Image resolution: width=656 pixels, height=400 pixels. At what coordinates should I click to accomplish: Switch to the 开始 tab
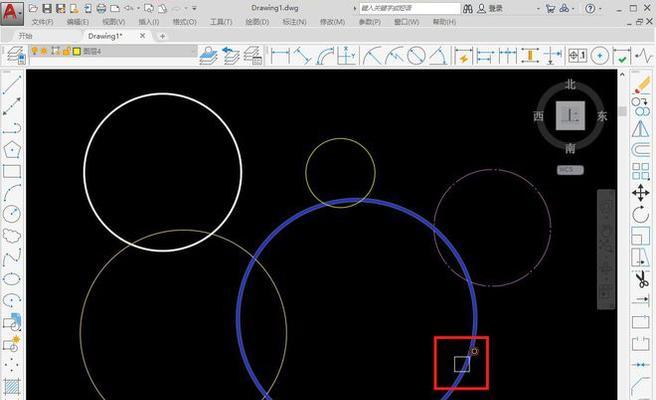26,36
